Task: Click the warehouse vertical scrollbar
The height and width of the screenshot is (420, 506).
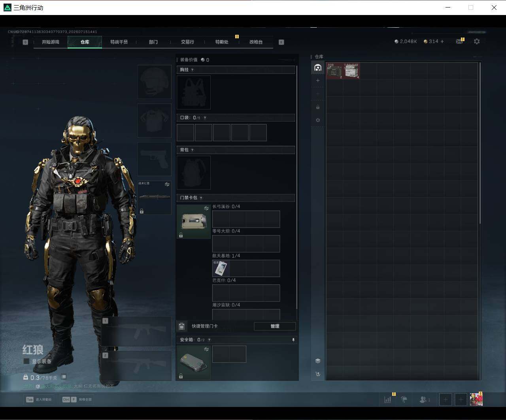Action: (480, 143)
